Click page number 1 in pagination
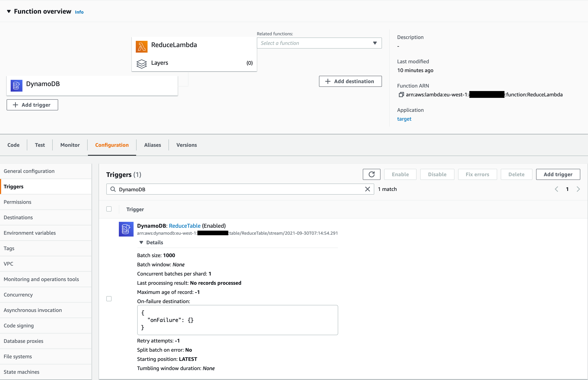 567,189
